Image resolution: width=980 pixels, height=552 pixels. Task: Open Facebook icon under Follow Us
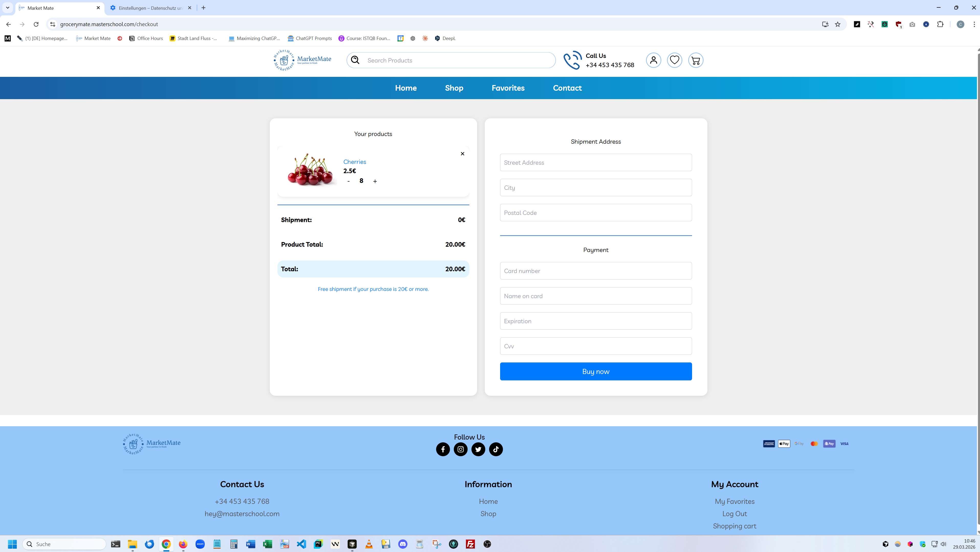point(443,449)
